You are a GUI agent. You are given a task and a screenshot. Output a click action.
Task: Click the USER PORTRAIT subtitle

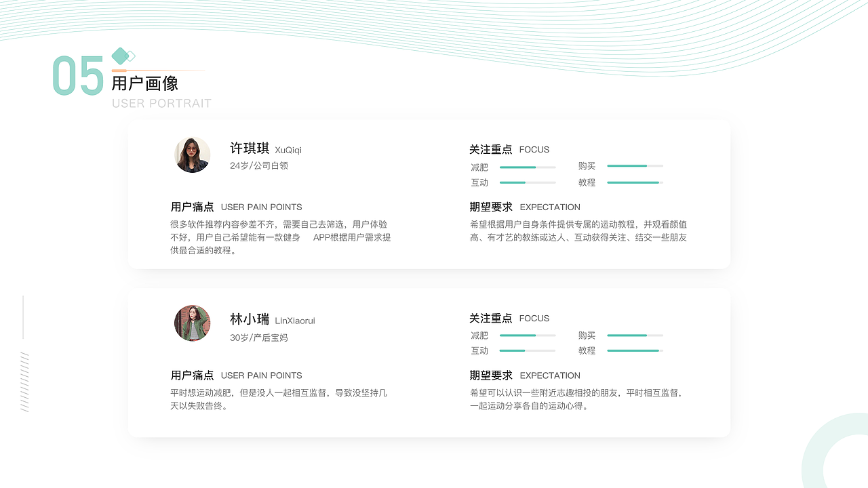[x=162, y=104]
